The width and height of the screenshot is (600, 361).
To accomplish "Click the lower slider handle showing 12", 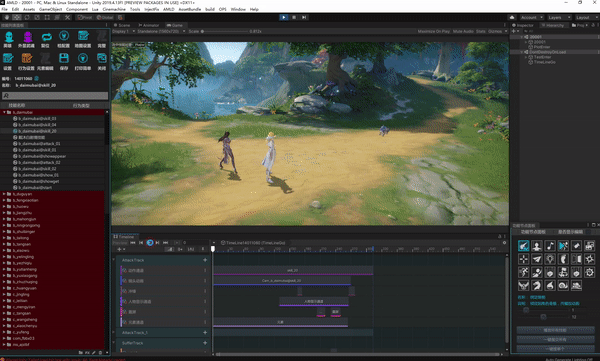I will (543, 317).
